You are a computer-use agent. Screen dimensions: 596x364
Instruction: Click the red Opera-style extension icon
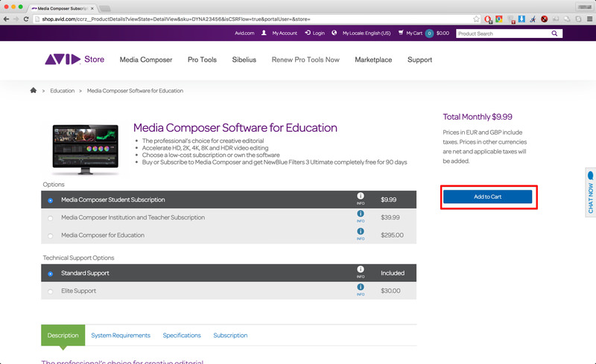coord(488,19)
